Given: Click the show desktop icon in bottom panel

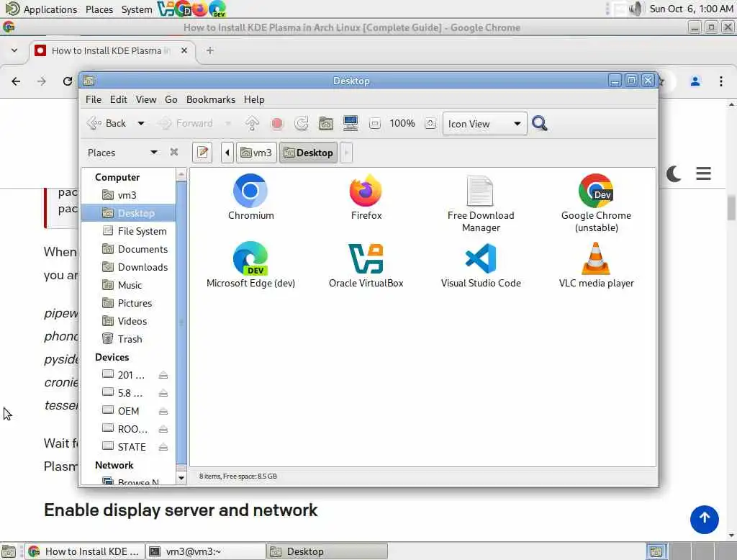Looking at the screenshot, I should pos(9,551).
